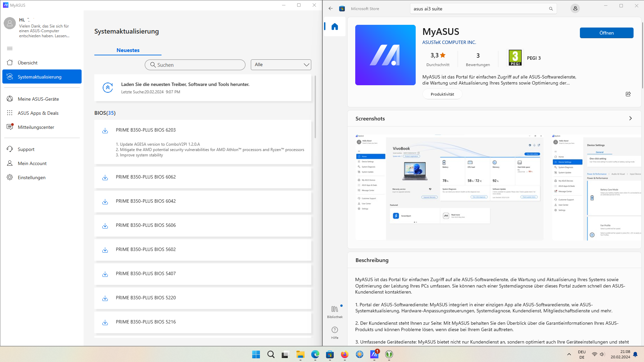This screenshot has width=644, height=362.
Task: Open File Explorer from taskbar
Action: click(x=300, y=354)
